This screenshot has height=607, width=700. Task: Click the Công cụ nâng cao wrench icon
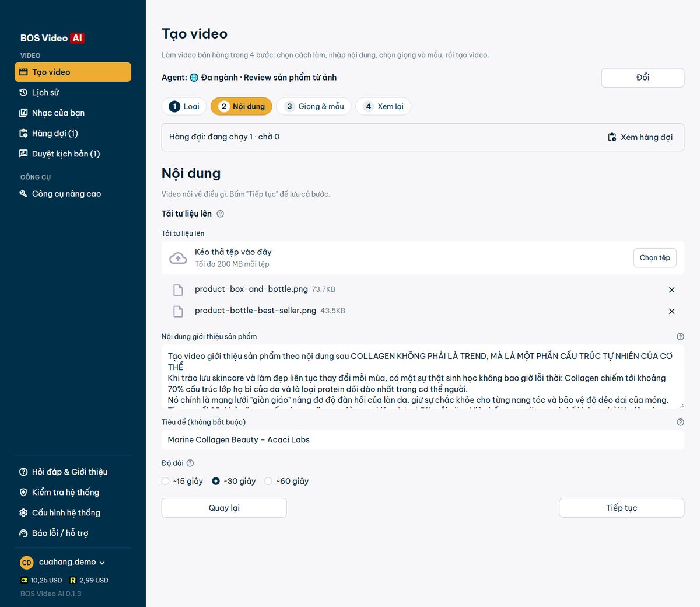tap(23, 193)
